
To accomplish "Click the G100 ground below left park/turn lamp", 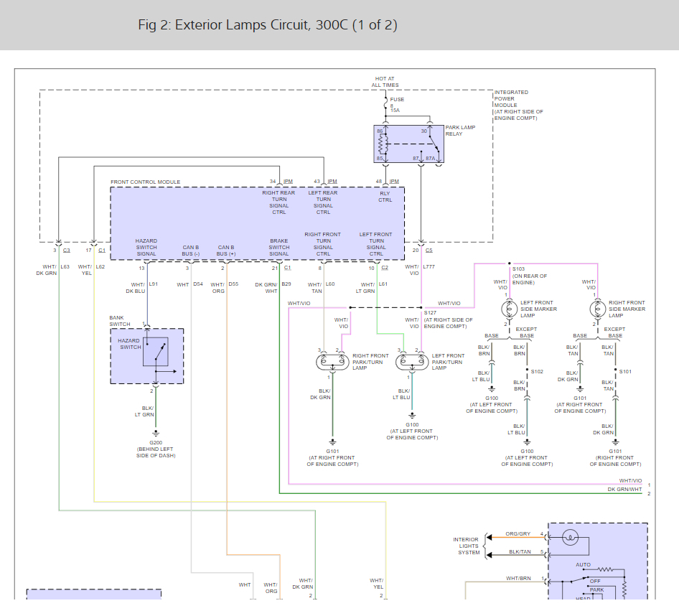I will click(412, 416).
